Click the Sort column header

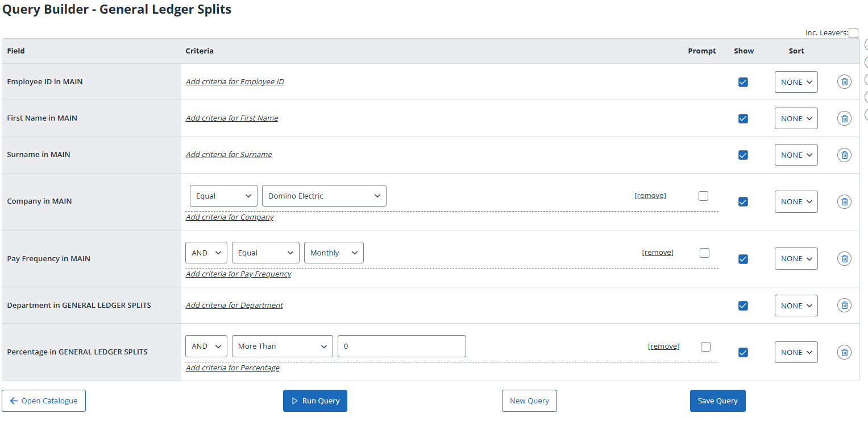pyautogui.click(x=796, y=51)
